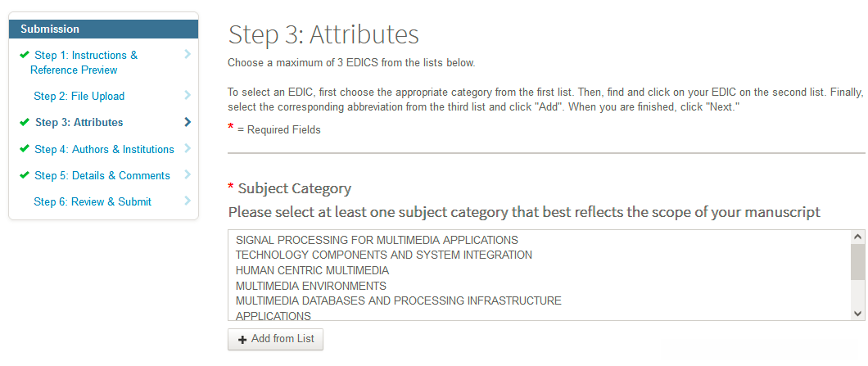Open Step 4: Authors & Institutions
The image size is (868, 366).
tap(104, 149)
